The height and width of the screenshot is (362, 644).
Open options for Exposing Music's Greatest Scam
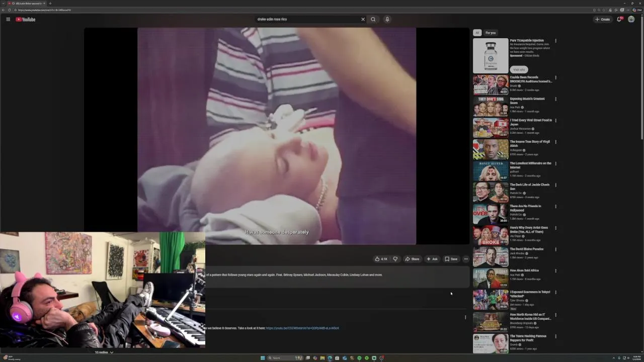(555, 99)
